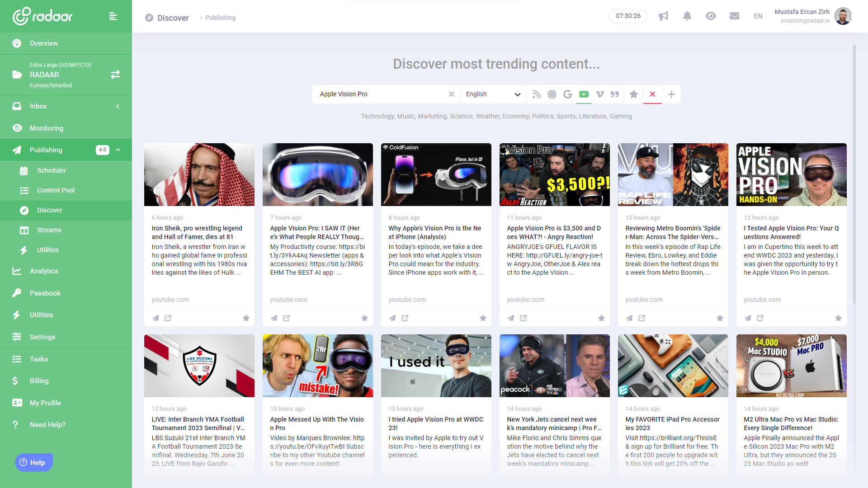Click the star favorites filter icon

(x=633, y=94)
